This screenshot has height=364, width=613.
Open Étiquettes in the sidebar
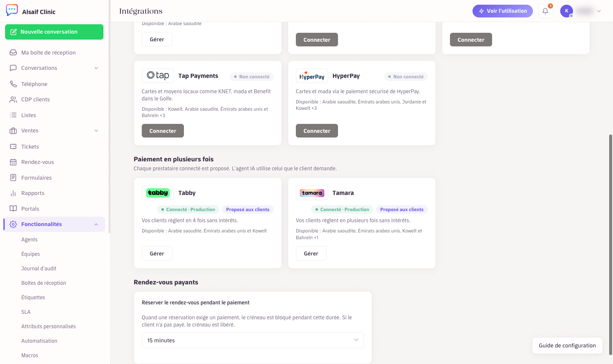[33, 298]
